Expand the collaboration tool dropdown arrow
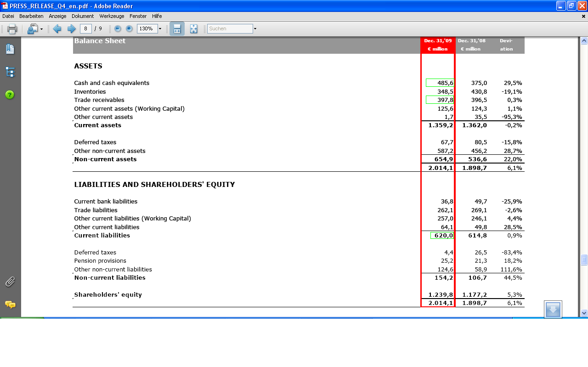 (41, 29)
